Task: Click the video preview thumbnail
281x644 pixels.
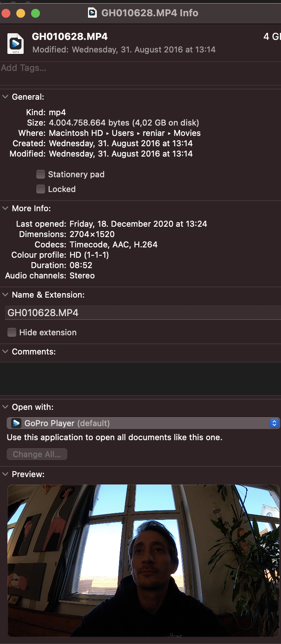Action: pos(143,560)
